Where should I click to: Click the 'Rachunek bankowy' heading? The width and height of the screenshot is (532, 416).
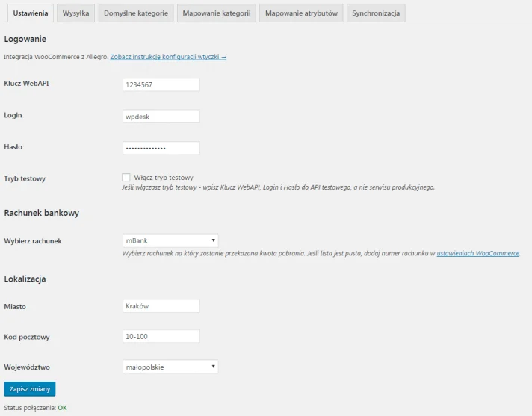(41, 213)
